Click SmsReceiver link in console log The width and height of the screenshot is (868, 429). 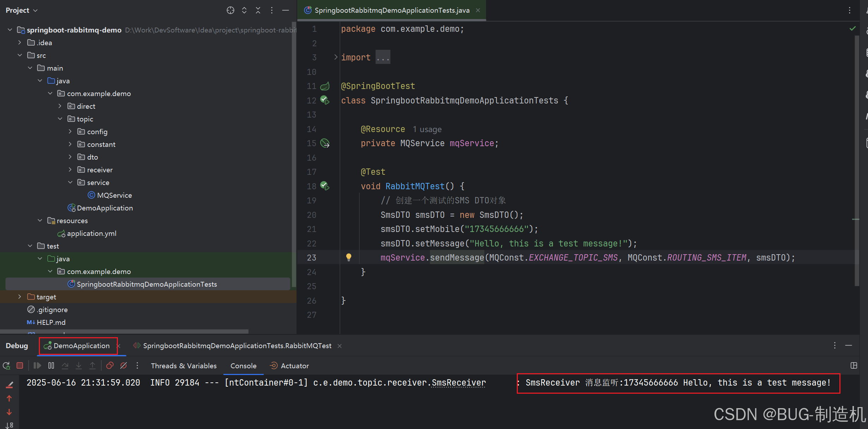[459, 383]
